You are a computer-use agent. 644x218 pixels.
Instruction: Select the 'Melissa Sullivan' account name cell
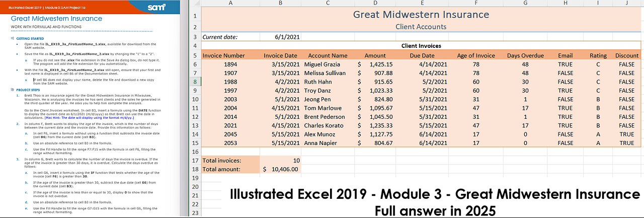click(x=328, y=74)
